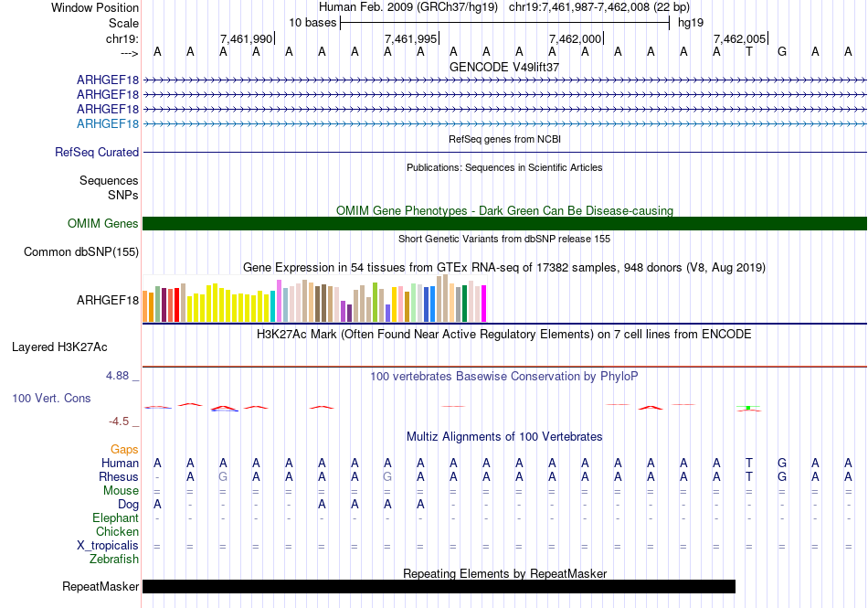Click the ARHGEF18 label beside GTEx bar chart
Image resolution: width=868 pixels, height=608 pixels.
108,300
